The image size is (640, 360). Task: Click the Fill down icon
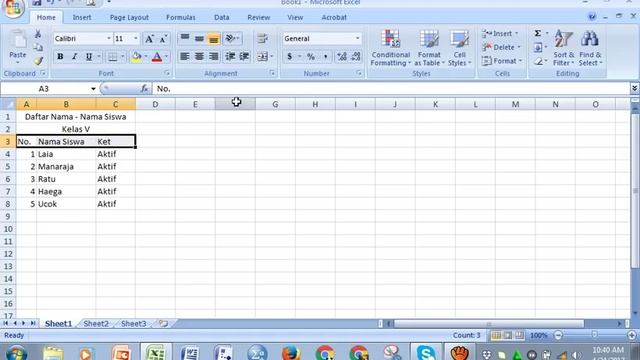538,47
